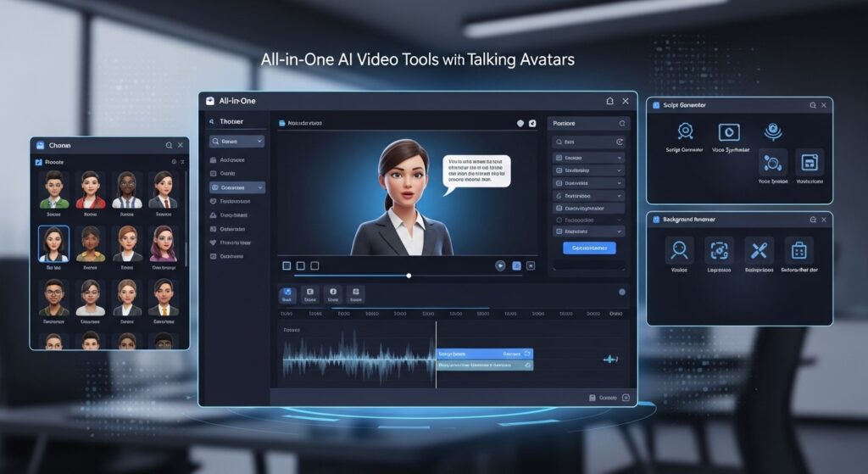
Task: Choose the avatar wearing a red jacket
Action: [x=90, y=190]
